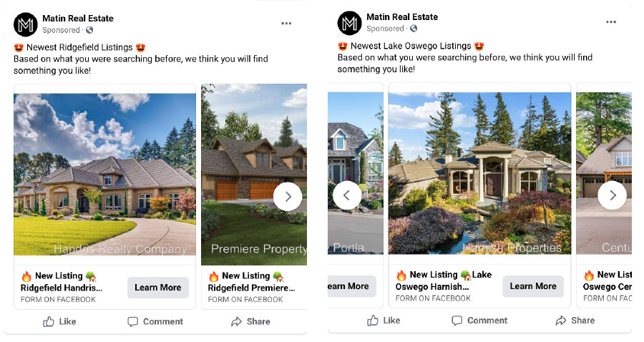Open the three-dot menu on the Ridgefield ad

coord(286,24)
